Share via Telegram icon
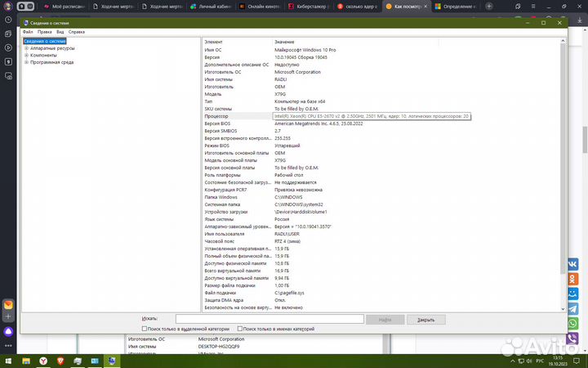This screenshot has height=368, width=588. tap(572, 308)
